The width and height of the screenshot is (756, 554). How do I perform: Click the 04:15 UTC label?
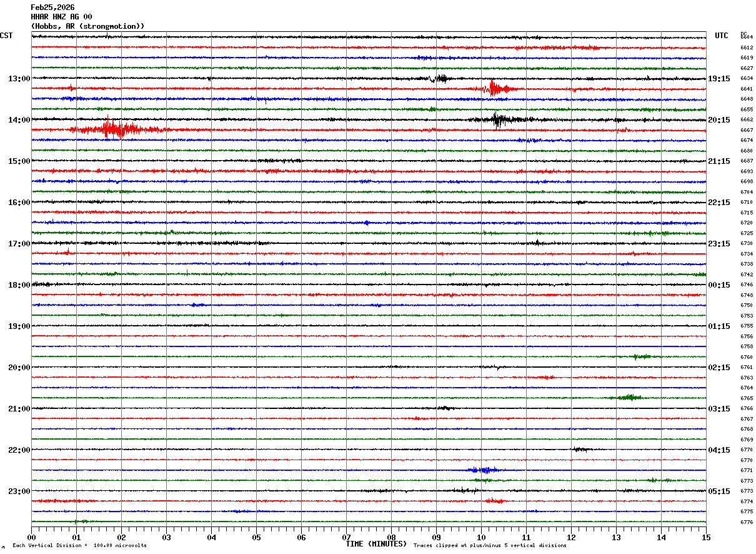719,450
